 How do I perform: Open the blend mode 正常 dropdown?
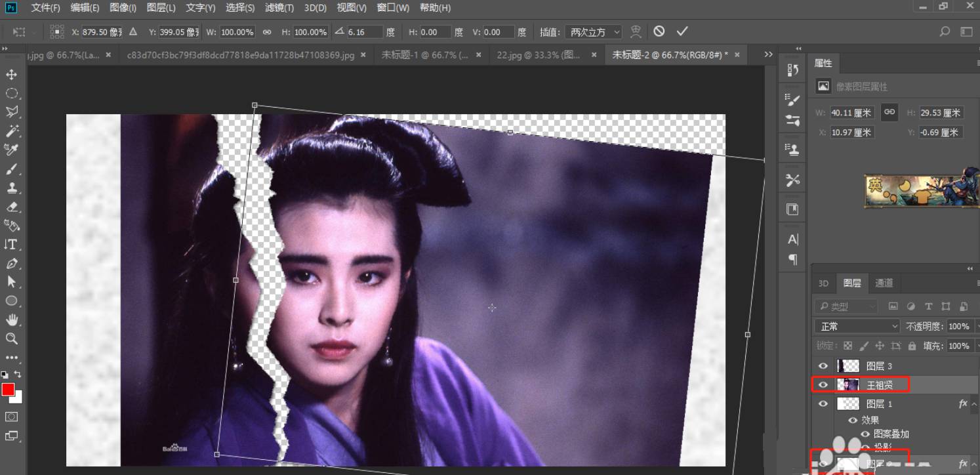tap(858, 326)
